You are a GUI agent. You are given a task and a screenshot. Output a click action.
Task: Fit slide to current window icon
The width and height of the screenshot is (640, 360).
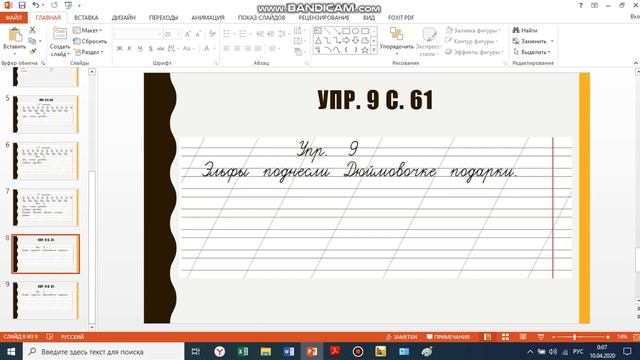point(636,337)
